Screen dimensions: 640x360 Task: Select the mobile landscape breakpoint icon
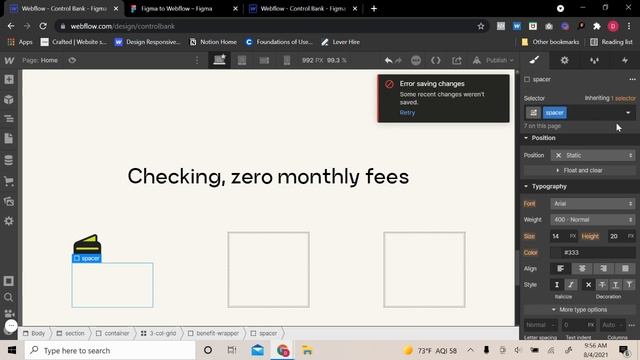(x=264, y=60)
